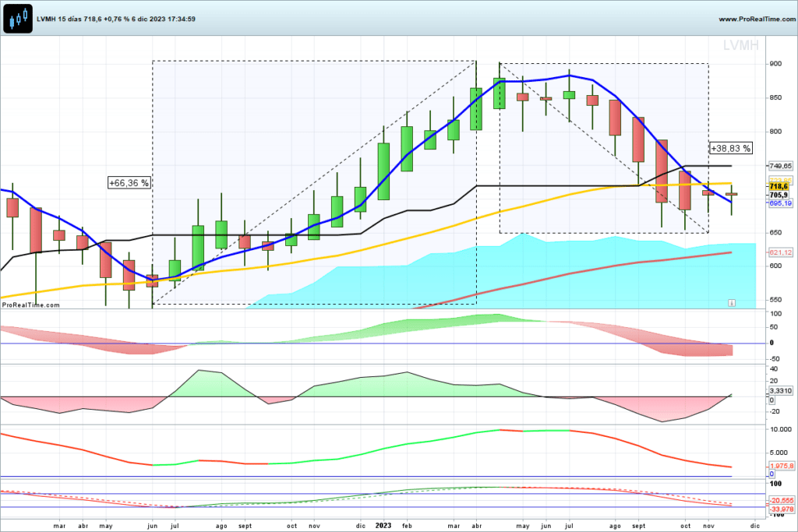The image size is (798, 532).
Task: Click the 850 price axis label
Action: [x=775, y=97]
